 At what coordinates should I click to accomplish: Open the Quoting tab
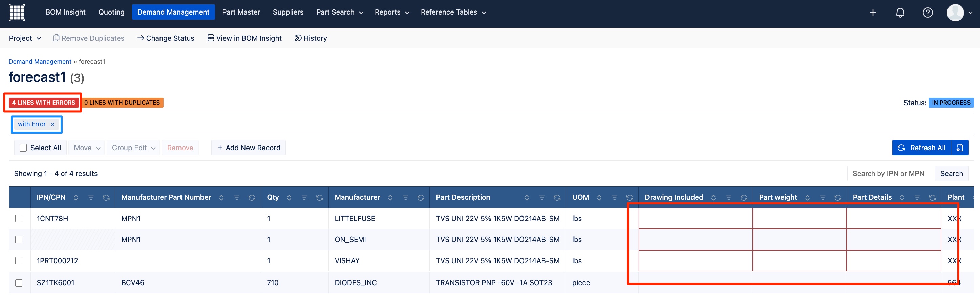point(111,12)
